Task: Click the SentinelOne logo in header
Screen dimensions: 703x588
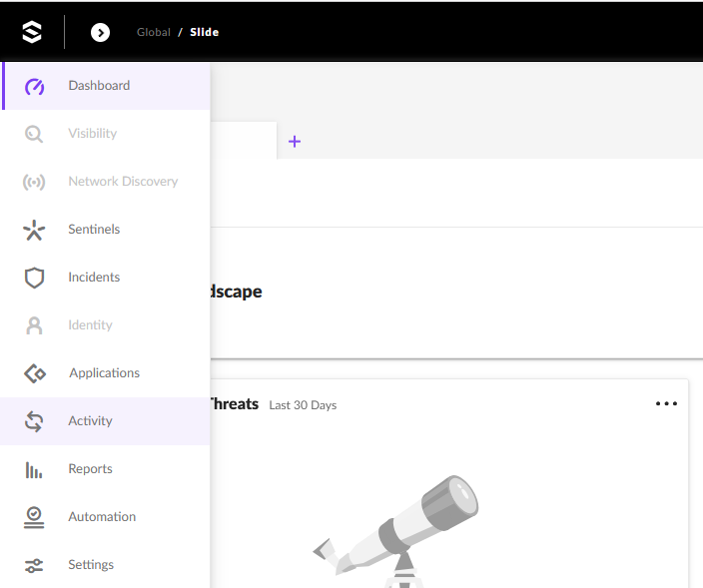Action: 32,32
